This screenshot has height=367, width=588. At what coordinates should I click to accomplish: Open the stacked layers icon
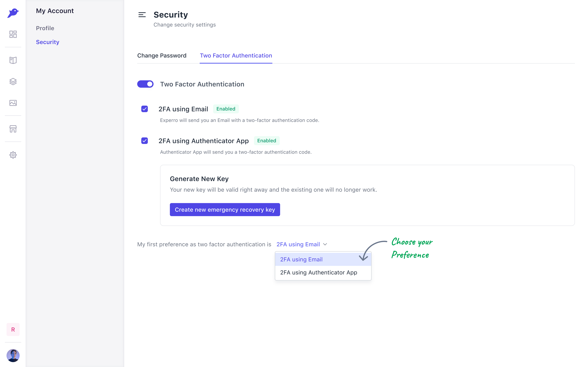[x=13, y=82]
